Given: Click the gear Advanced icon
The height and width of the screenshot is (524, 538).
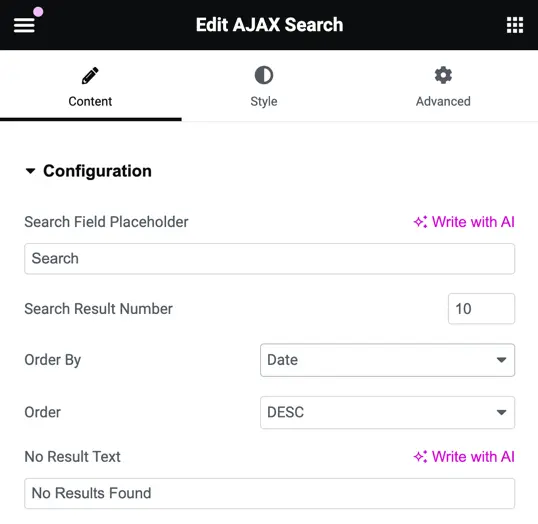Looking at the screenshot, I should pyautogui.click(x=443, y=75).
